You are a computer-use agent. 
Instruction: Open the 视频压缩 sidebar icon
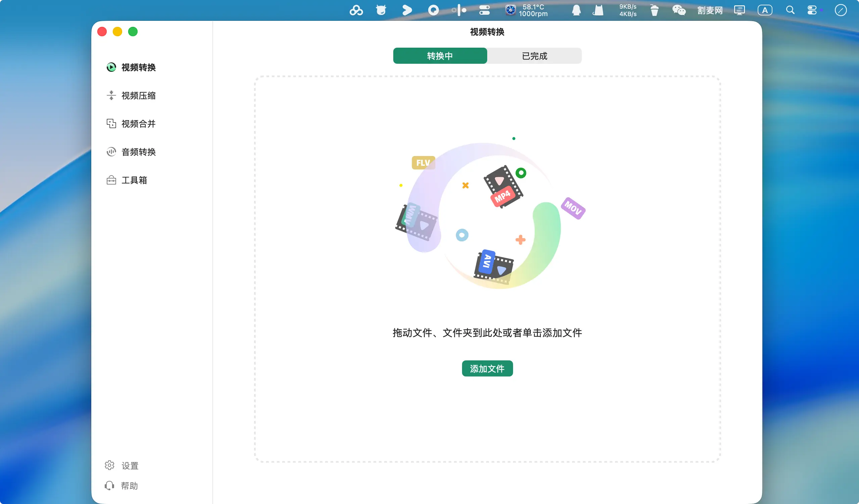click(x=111, y=95)
